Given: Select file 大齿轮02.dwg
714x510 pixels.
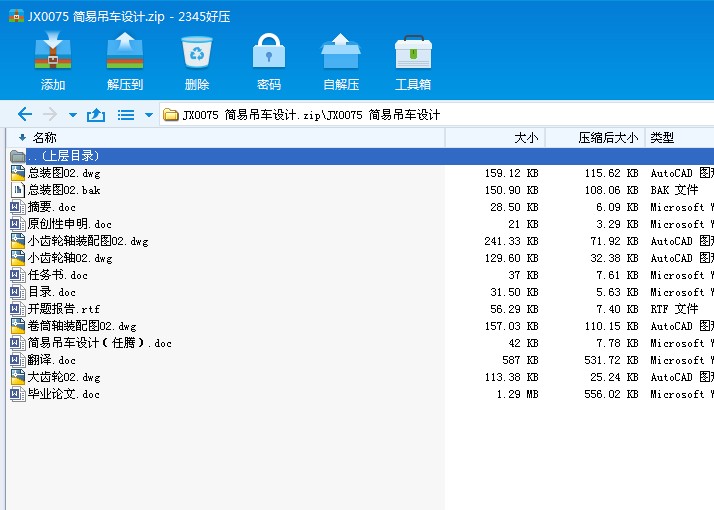Looking at the screenshot, I should (64, 377).
